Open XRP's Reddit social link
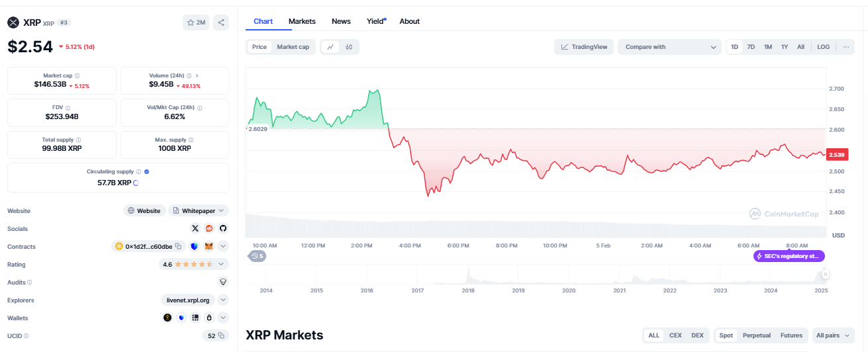 pyautogui.click(x=209, y=228)
